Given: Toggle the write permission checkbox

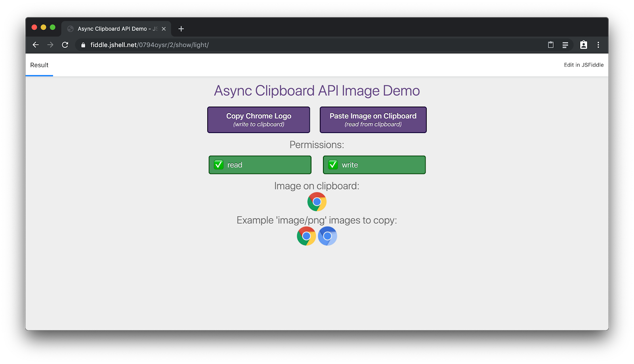Looking at the screenshot, I should coord(333,165).
